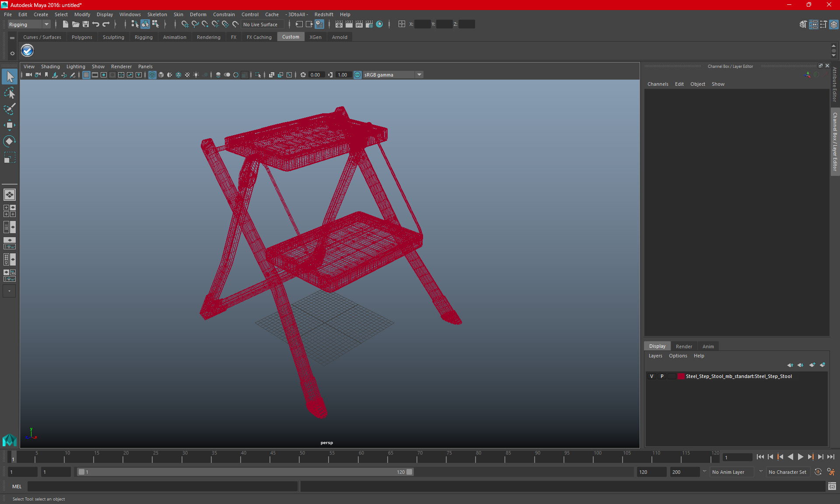Create new empty layer icon

click(x=812, y=365)
